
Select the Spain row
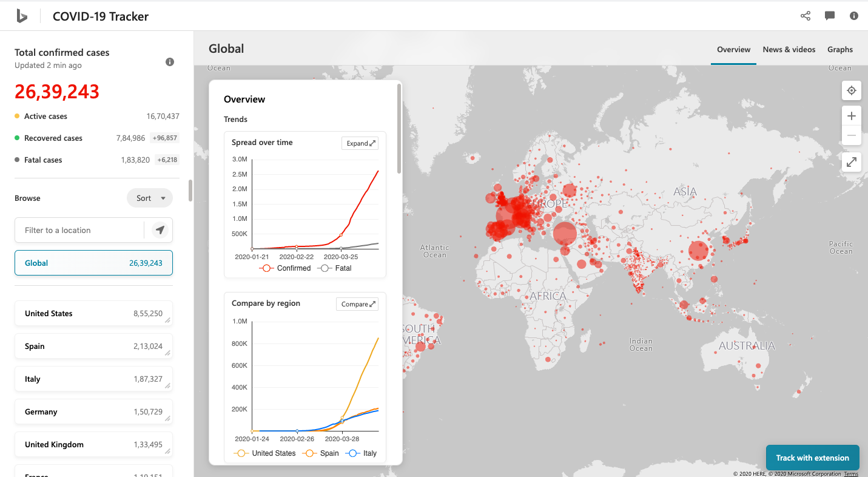(93, 347)
